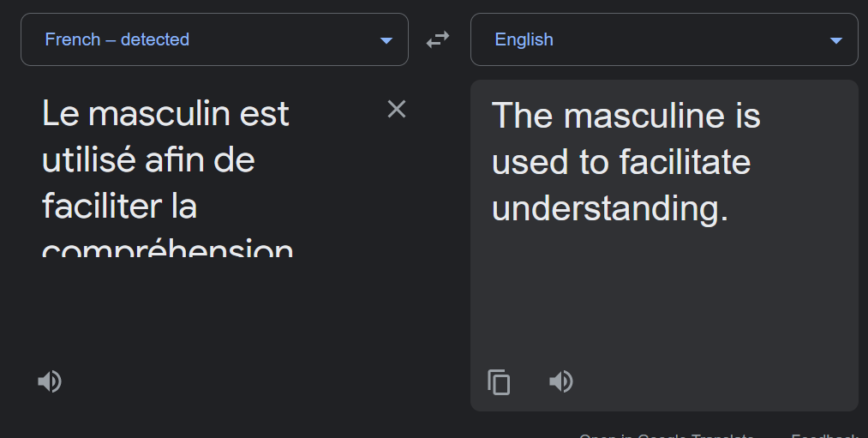Viewport: 868px width, 438px height.
Task: Place cursor on the word "masculin"
Action: [x=159, y=113]
